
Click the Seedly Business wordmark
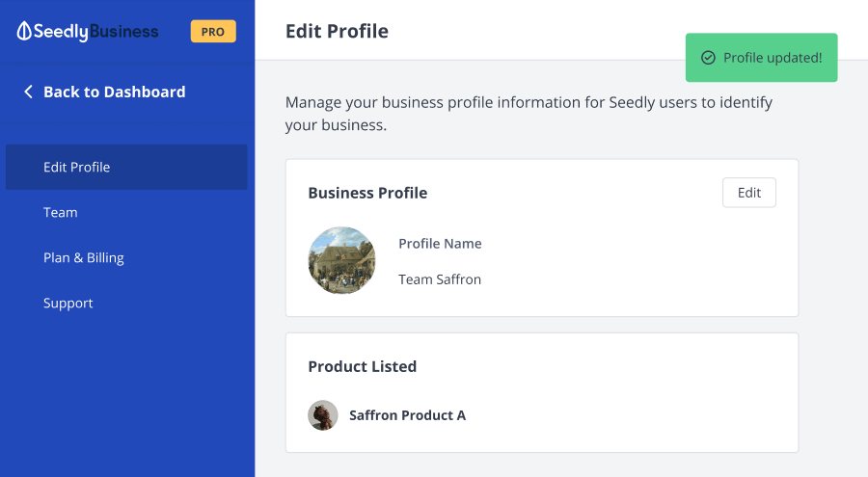pos(96,32)
